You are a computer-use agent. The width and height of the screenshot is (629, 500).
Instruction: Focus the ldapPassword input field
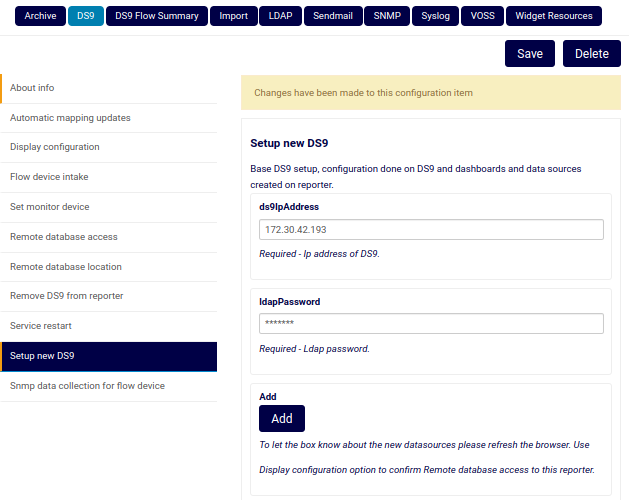pyautogui.click(x=431, y=323)
